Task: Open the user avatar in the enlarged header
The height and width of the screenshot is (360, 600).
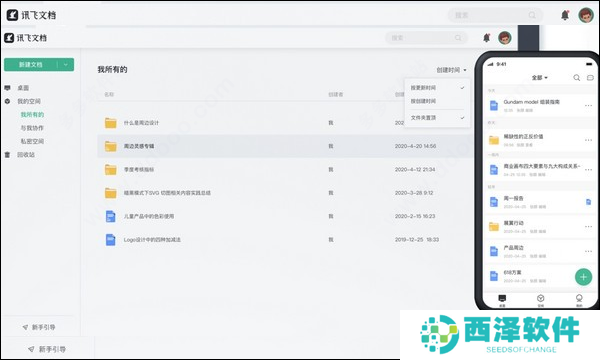Action: [585, 15]
